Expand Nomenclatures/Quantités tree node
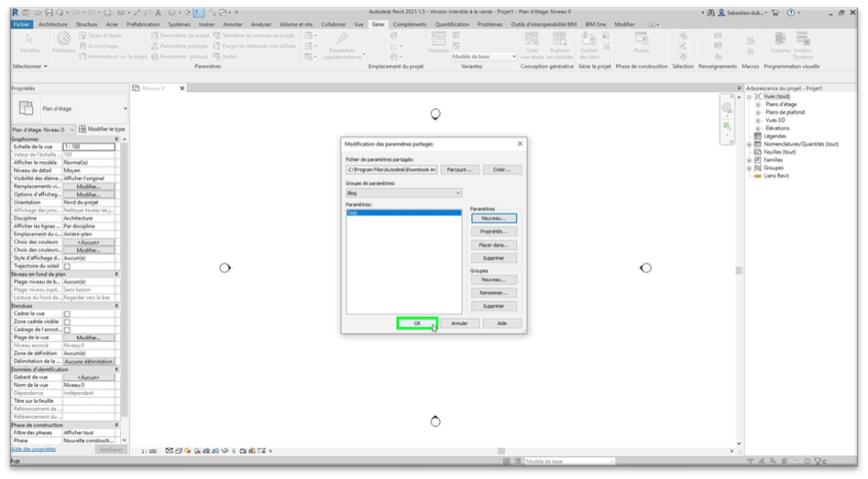 click(x=750, y=144)
